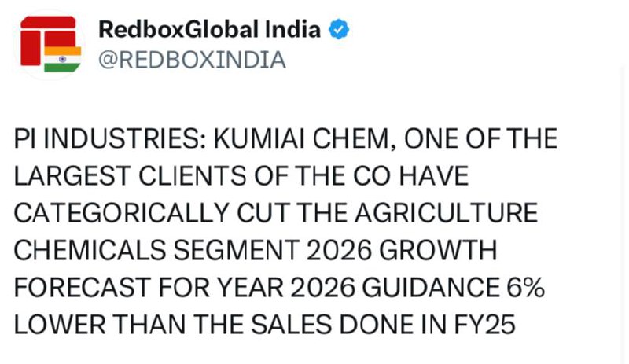Image resolution: width=629 pixels, height=364 pixels.
Task: Click the blue verified checkmark badge
Action: (339, 30)
